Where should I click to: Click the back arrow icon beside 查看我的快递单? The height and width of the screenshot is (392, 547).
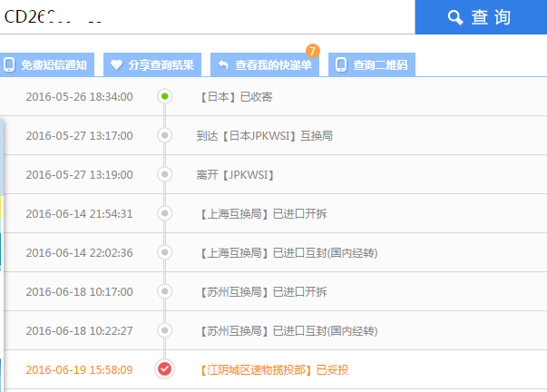click(223, 65)
